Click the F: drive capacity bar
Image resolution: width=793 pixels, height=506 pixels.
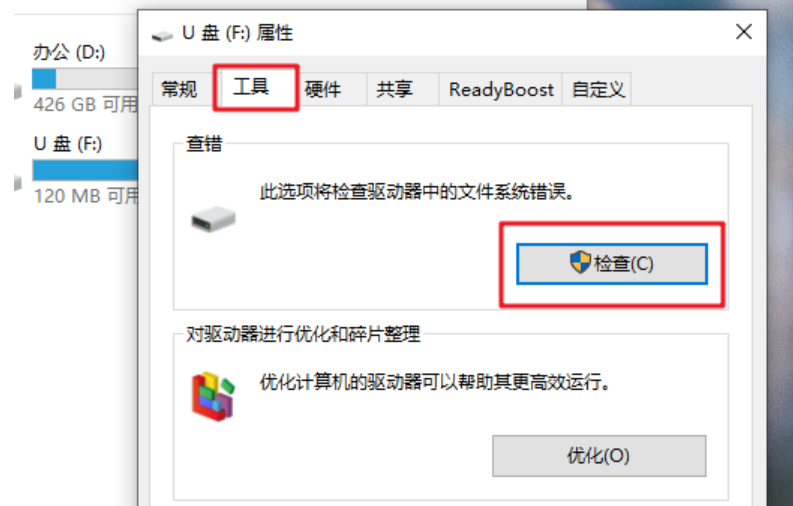85,170
